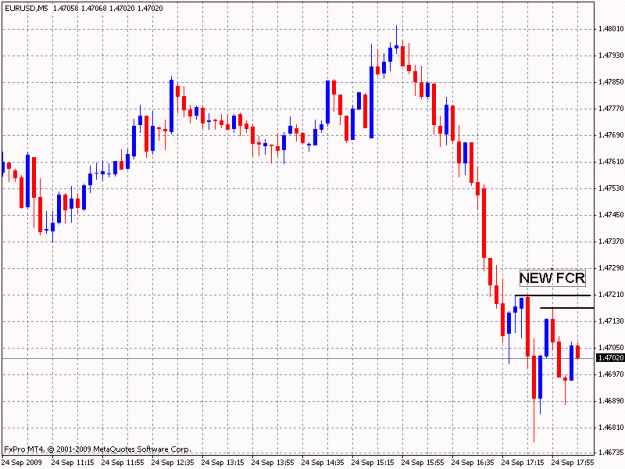The image size is (625, 469).
Task: Click the 24 Sep 14:35 time label
Action: coord(322,463)
